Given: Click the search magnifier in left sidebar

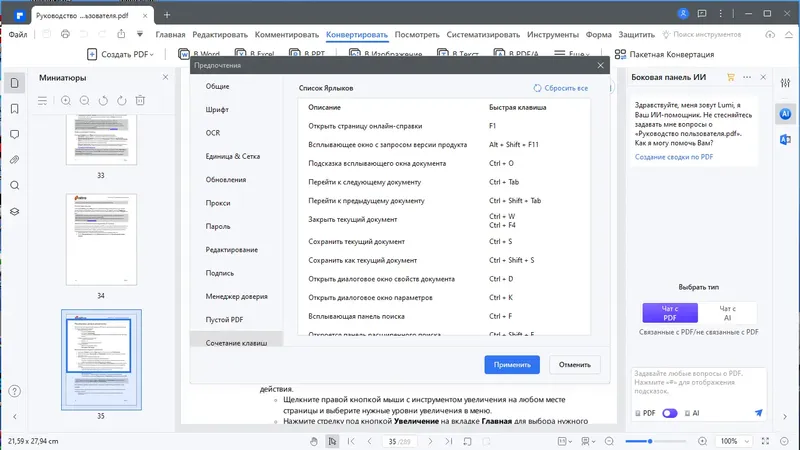Looking at the screenshot, I should point(14,185).
